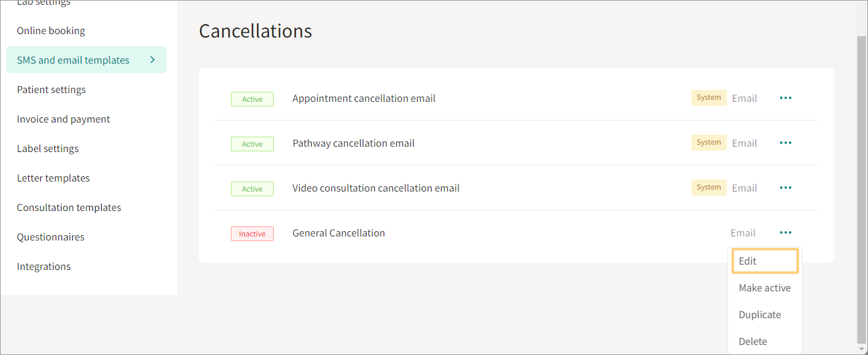
Task: Open Letter templates section
Action: (53, 177)
